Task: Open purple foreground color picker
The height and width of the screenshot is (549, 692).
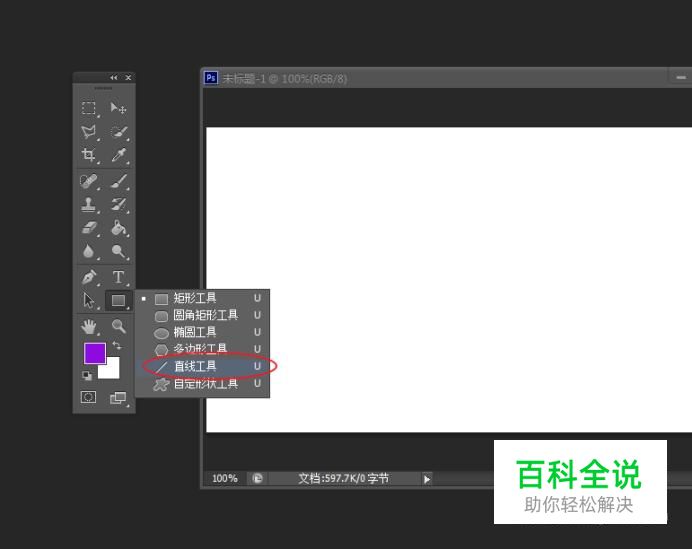Action: [x=95, y=353]
